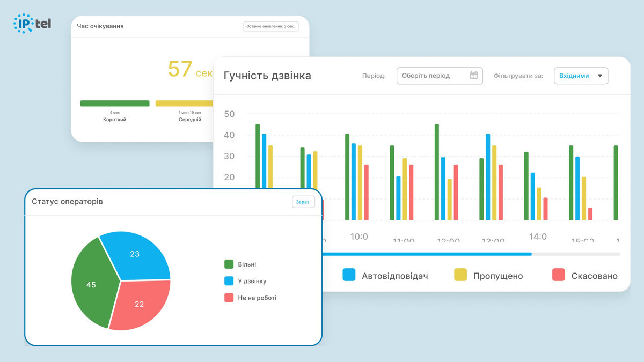Open the calendar icon in the period picker
Image resolution: width=644 pixels, height=362 pixels.
pos(474,76)
